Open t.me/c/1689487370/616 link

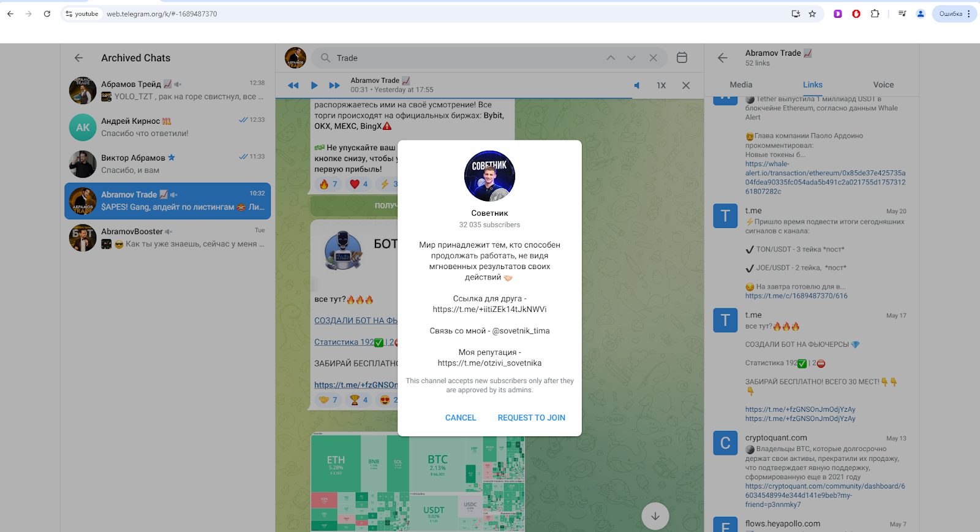[796, 296]
